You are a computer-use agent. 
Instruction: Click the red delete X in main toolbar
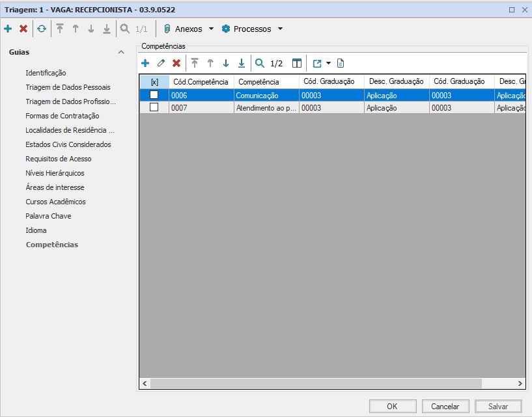click(x=23, y=29)
